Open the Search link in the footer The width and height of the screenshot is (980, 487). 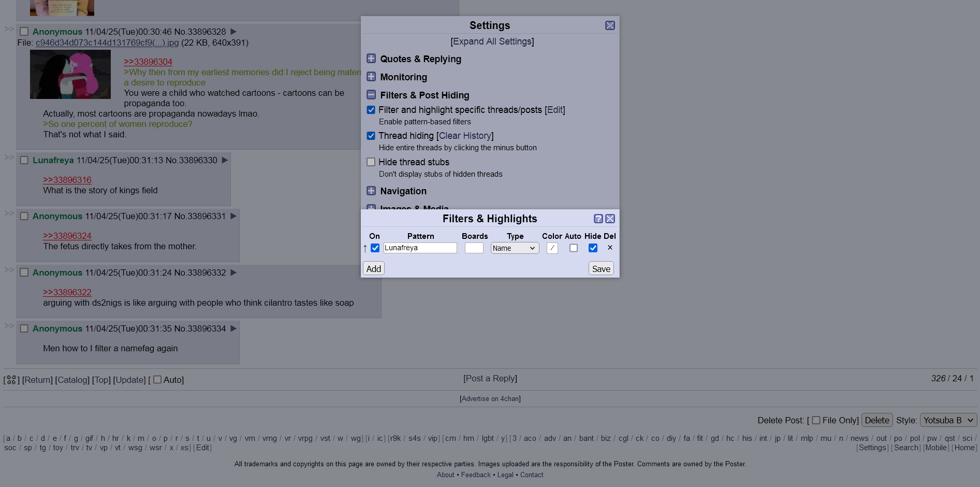point(906,448)
